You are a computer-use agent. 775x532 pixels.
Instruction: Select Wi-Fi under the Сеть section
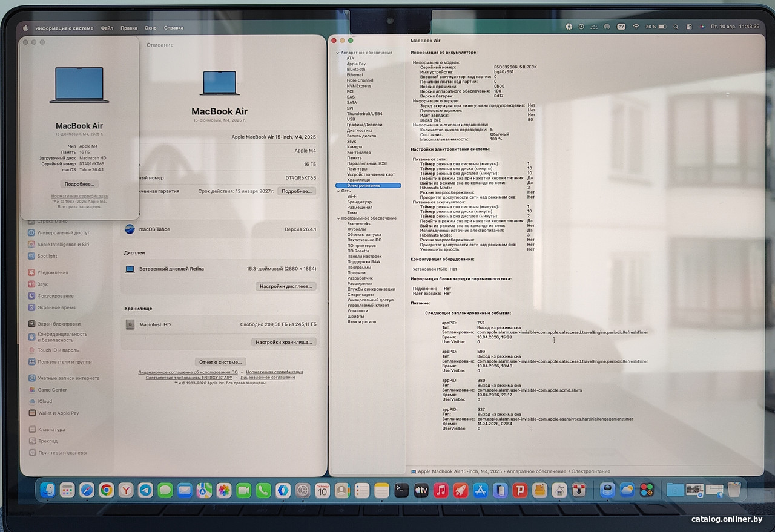352,196
